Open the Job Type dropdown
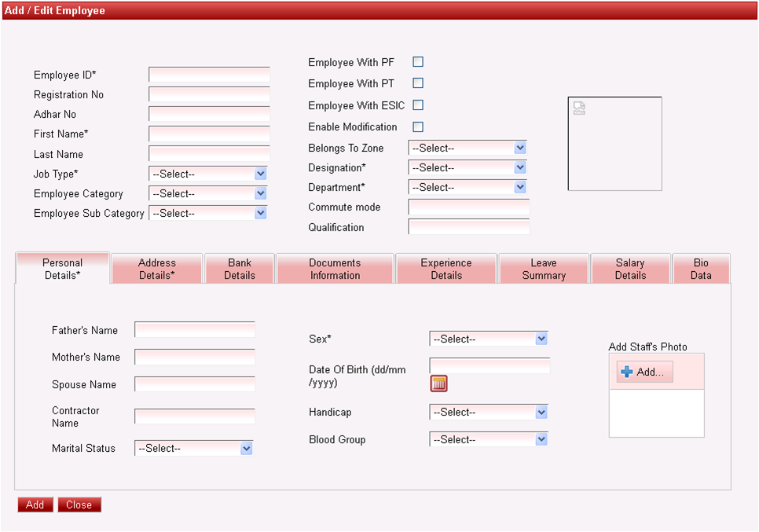Viewport: 759px width, 532px height. click(x=208, y=174)
